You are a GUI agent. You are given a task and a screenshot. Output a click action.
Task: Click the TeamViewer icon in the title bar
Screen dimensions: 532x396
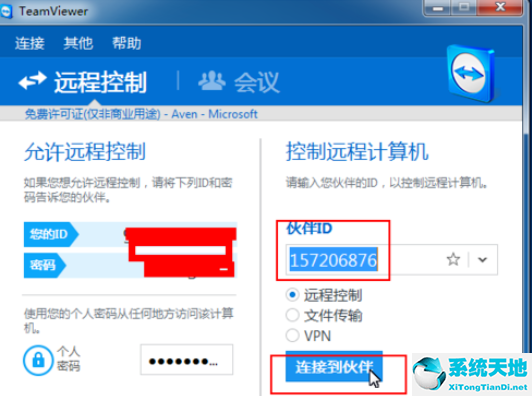click(6, 12)
